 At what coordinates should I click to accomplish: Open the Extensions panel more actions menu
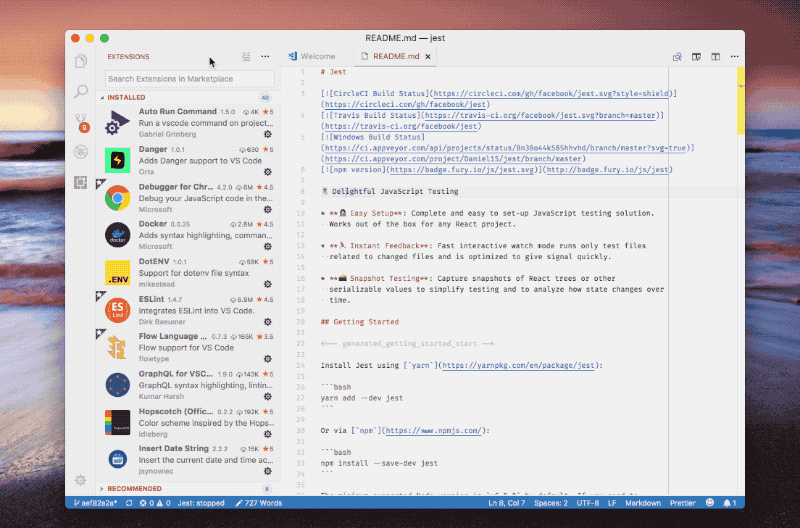pos(265,57)
